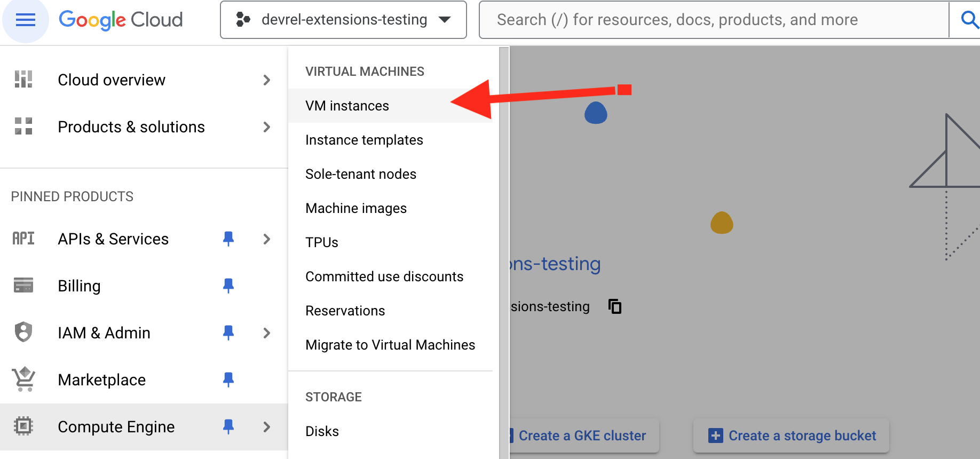Open Instance templates menu entry
980x459 pixels.
364,140
